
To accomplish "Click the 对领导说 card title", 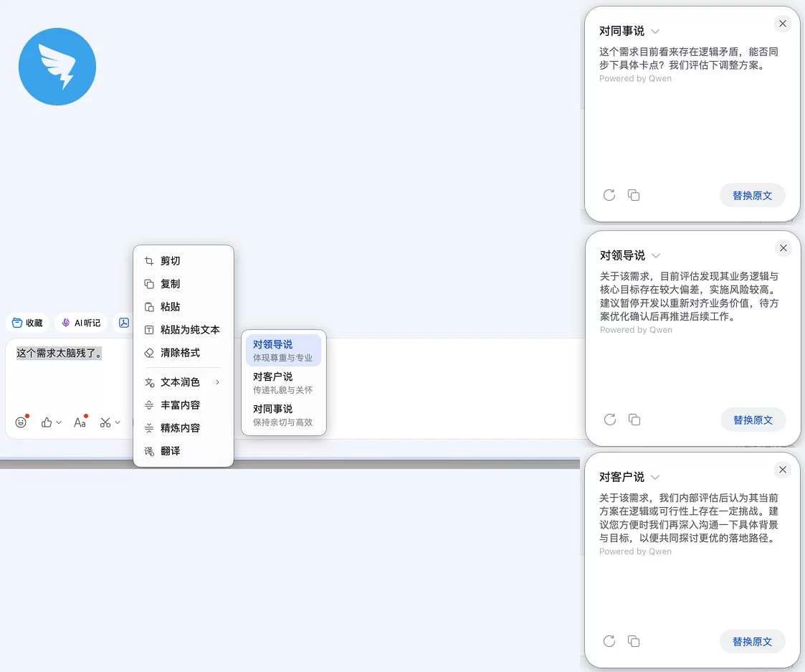I will tap(622, 255).
